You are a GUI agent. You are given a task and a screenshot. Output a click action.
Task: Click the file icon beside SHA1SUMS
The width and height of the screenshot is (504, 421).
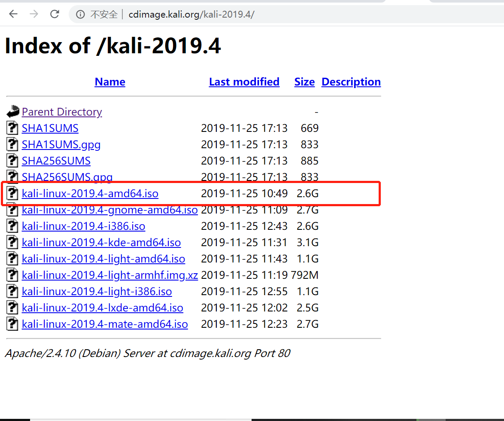click(12, 128)
